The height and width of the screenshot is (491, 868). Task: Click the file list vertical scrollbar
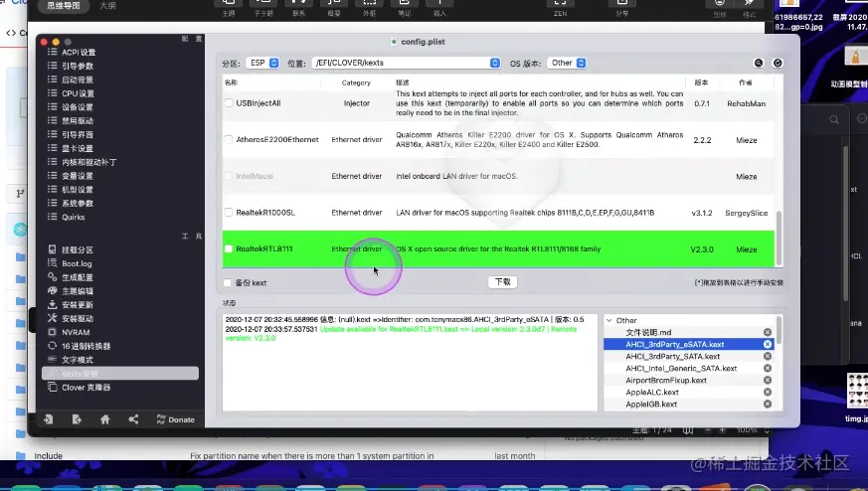point(780,330)
